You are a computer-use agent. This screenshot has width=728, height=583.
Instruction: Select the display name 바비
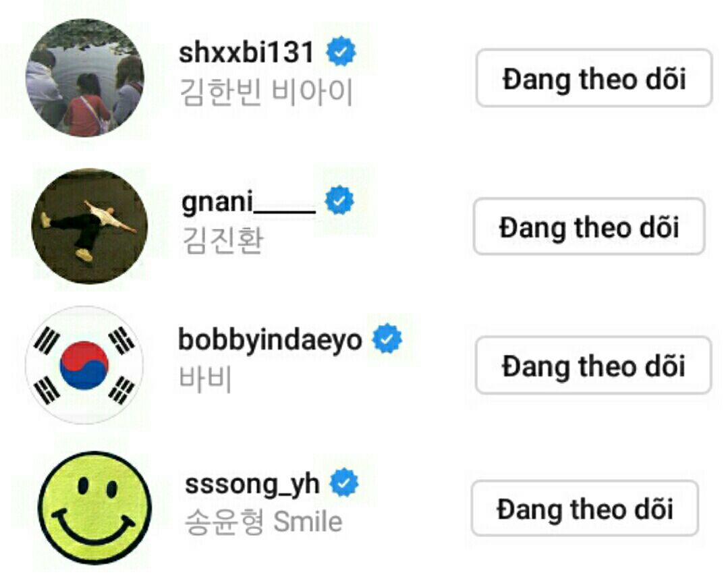click(205, 379)
